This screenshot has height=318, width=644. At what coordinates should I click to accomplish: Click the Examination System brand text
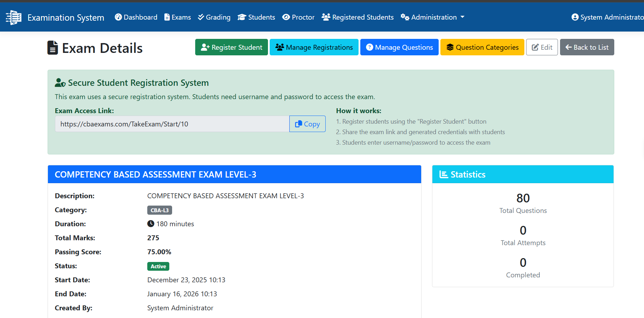point(66,18)
